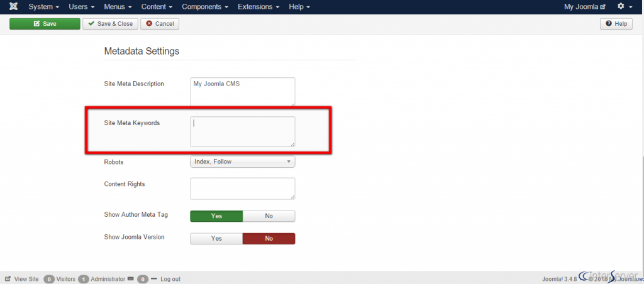This screenshot has width=644, height=284.
Task: Click the green Save button
Action: tap(45, 24)
